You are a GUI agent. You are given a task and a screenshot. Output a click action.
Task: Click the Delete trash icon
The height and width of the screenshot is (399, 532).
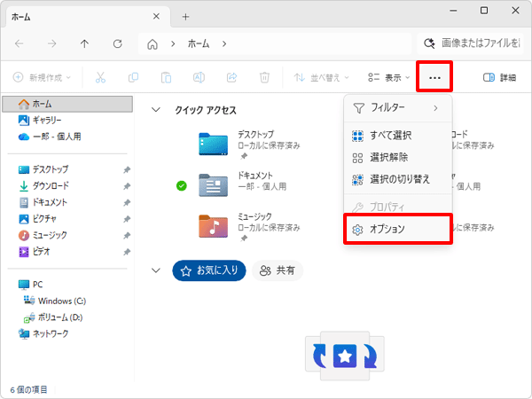(264, 78)
